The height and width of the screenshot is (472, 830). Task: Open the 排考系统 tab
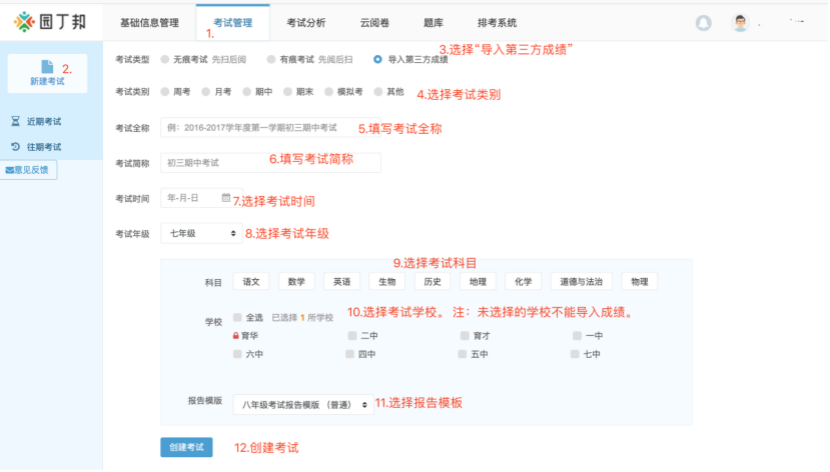pos(498,22)
